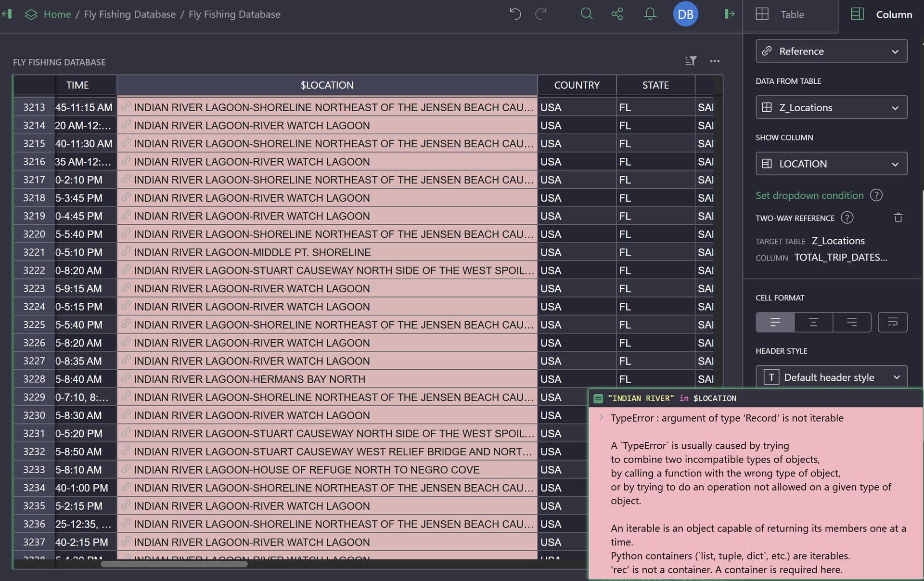Image resolution: width=924 pixels, height=581 pixels.
Task: Toggle text wrapping for cells
Action: click(892, 322)
